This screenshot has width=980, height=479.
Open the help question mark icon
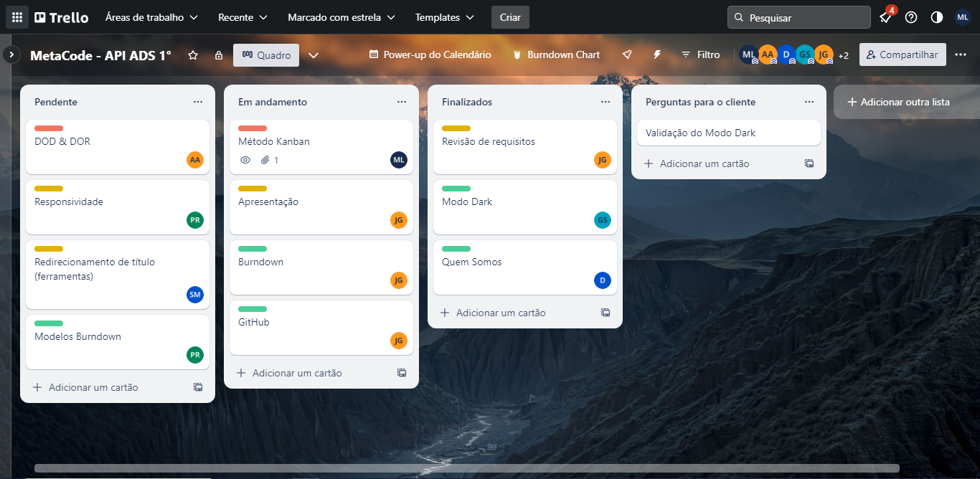(911, 17)
